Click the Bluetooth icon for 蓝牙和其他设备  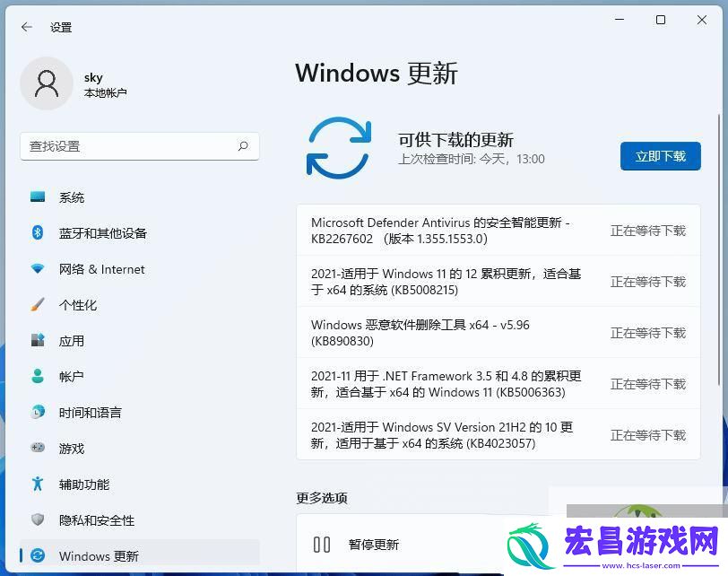point(38,232)
